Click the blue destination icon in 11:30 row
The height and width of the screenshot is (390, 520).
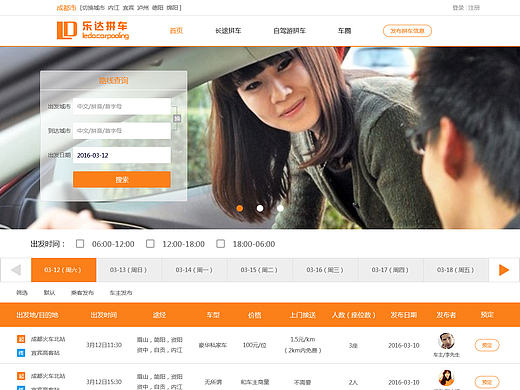pyautogui.click(x=21, y=353)
